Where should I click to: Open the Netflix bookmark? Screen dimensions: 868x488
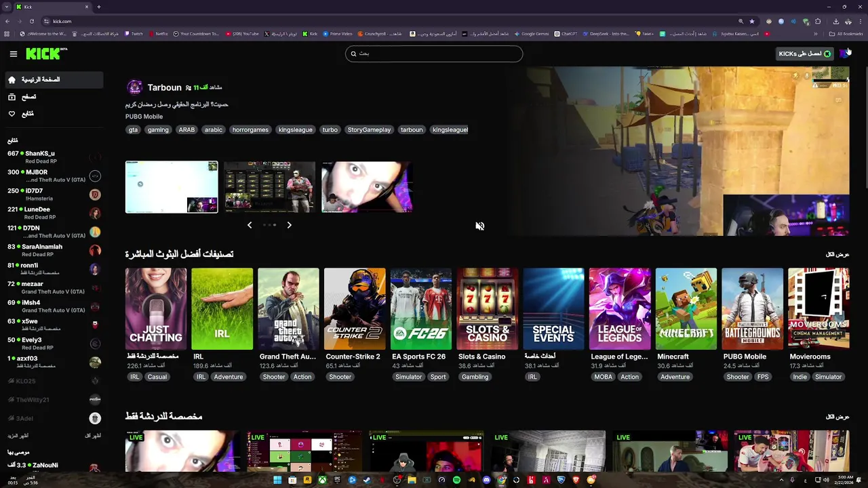[x=158, y=34]
